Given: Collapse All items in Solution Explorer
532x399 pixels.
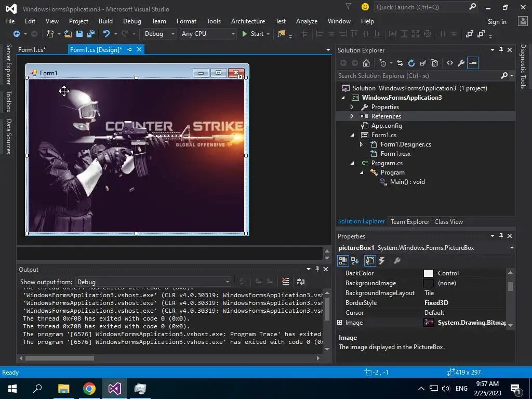Looking at the screenshot, I should coord(423,63).
